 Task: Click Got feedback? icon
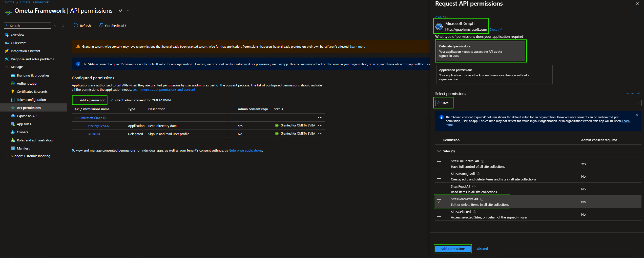coord(101,25)
